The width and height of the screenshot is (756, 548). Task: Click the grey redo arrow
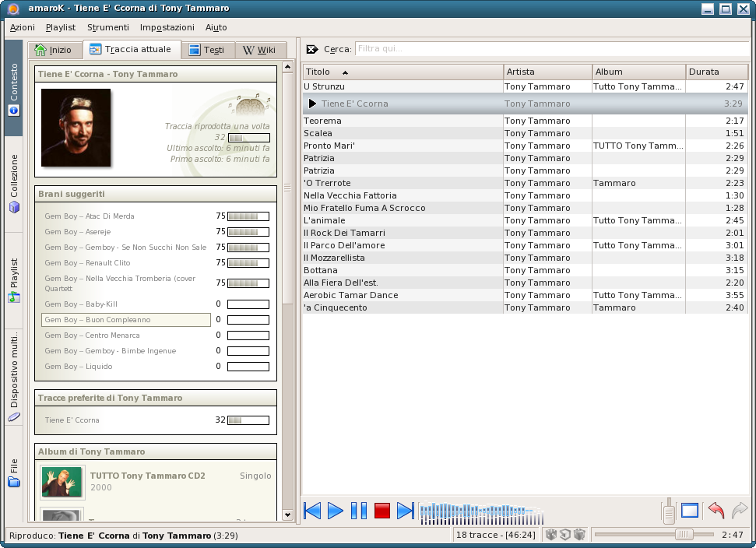[740, 510]
